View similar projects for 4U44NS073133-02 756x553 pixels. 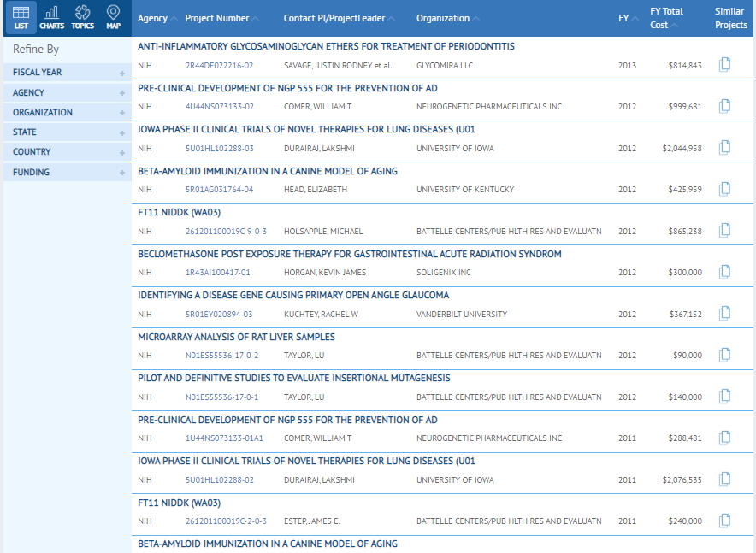click(724, 105)
